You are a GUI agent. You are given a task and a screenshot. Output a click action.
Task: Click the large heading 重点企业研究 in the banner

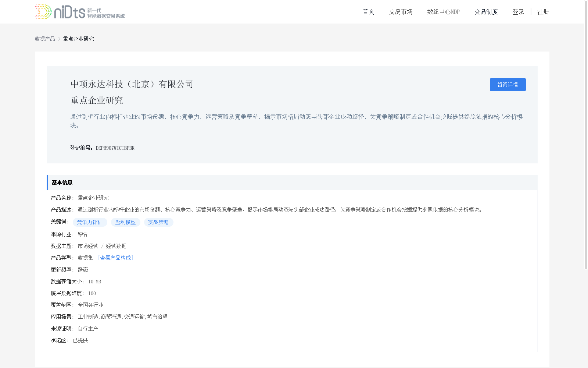[97, 100]
